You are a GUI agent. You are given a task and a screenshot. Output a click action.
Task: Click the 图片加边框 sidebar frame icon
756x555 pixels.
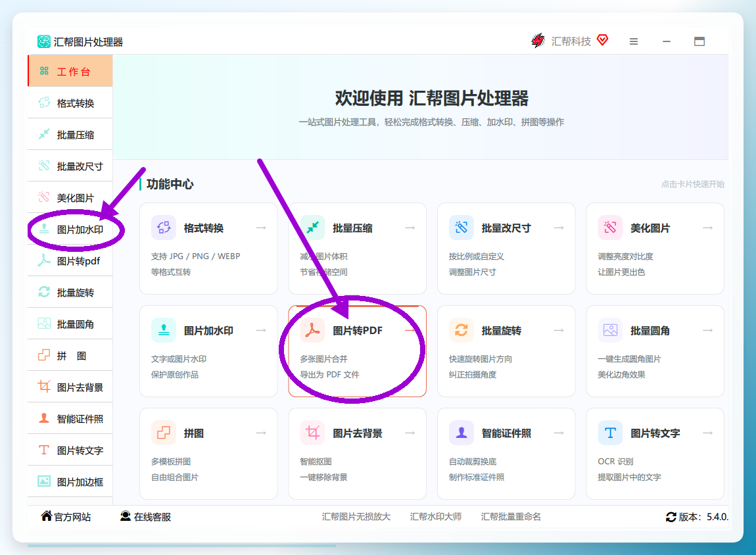click(x=44, y=481)
